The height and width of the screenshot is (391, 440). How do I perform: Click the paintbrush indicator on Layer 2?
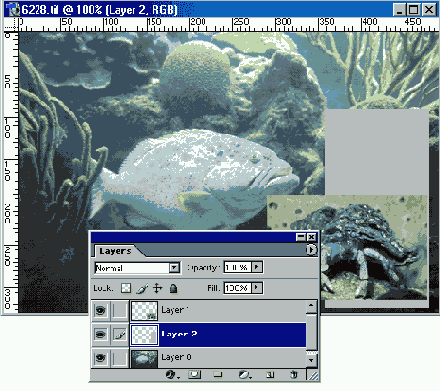(x=120, y=334)
